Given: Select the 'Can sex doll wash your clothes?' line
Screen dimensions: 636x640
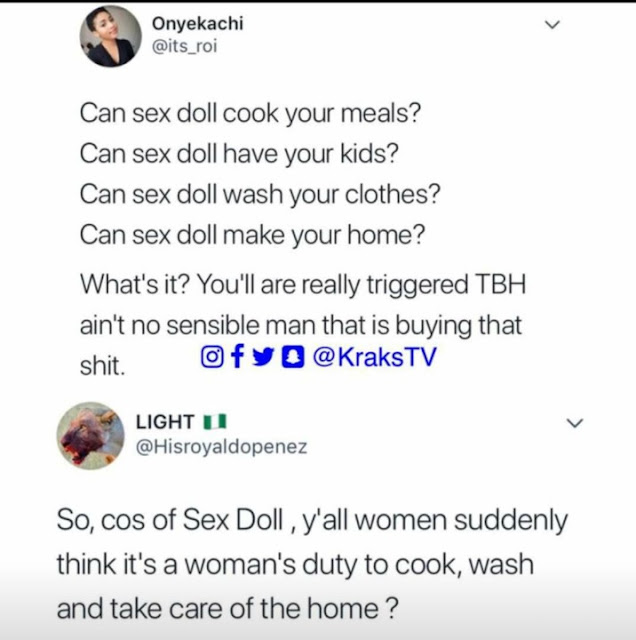Looking at the screenshot, I should (260, 195).
